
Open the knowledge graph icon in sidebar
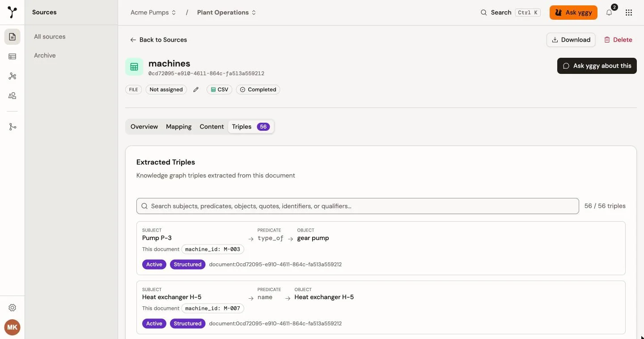(x=13, y=76)
